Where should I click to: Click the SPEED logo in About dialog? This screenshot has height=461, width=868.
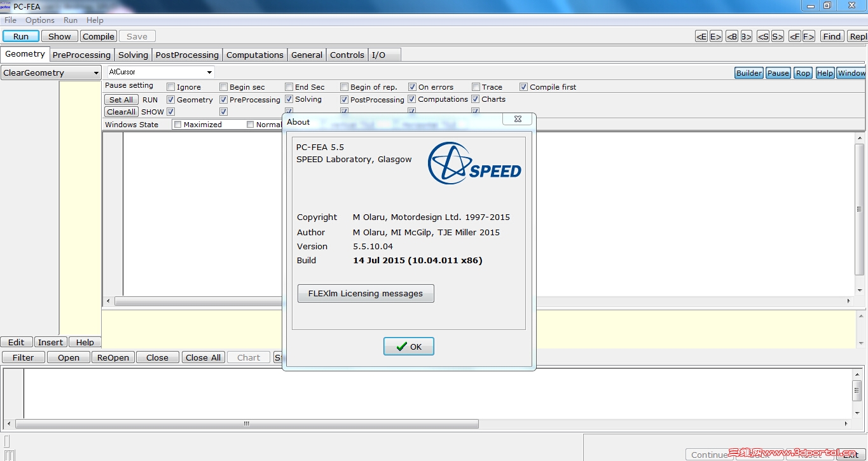coord(474,163)
